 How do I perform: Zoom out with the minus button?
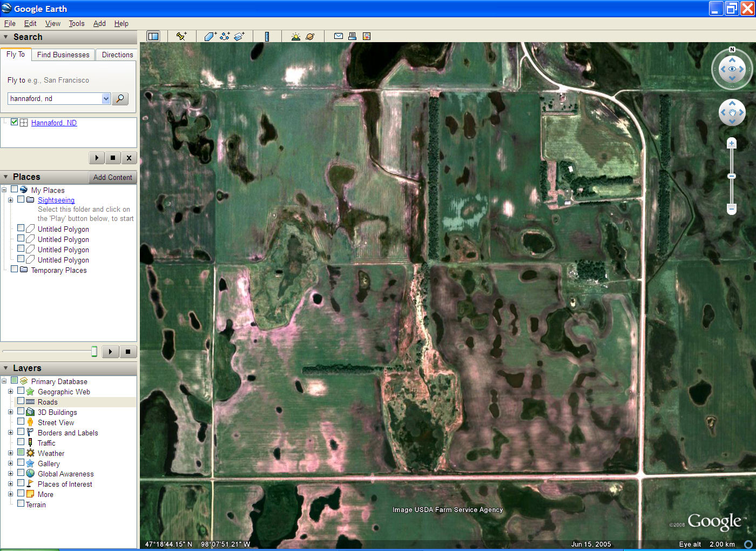732,209
